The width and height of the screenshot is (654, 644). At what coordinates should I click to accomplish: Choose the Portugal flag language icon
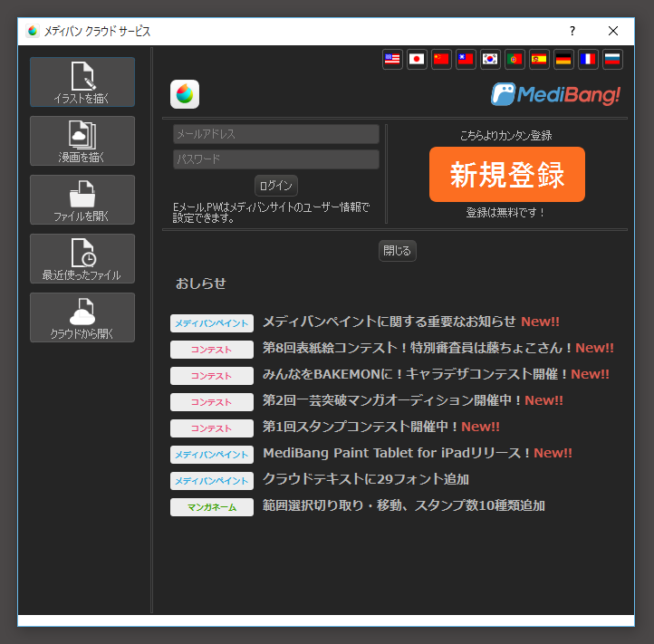pyautogui.click(x=515, y=59)
